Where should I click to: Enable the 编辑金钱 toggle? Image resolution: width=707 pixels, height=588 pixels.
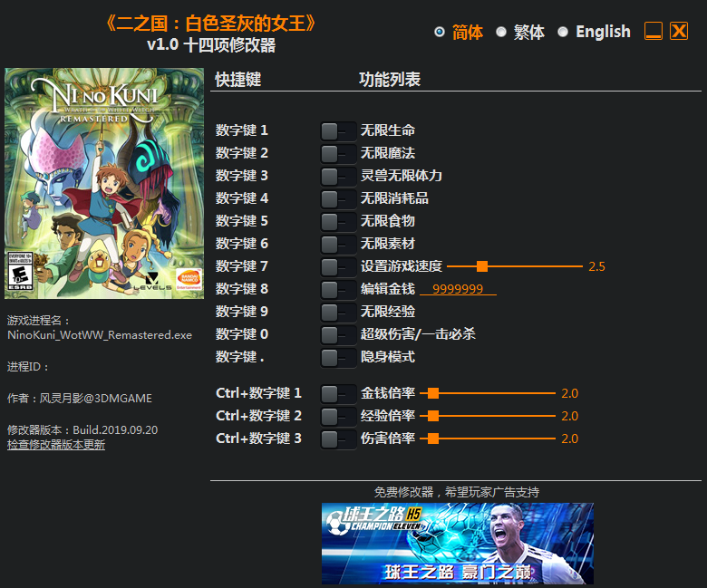pos(338,290)
